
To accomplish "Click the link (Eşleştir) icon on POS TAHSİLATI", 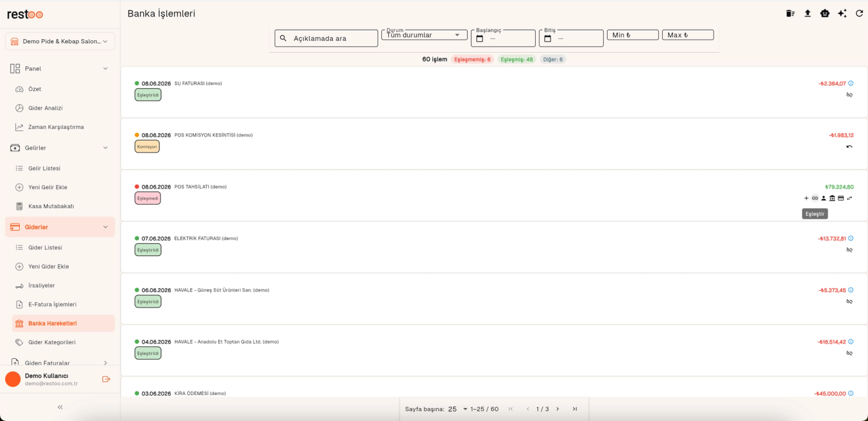I will (x=815, y=198).
